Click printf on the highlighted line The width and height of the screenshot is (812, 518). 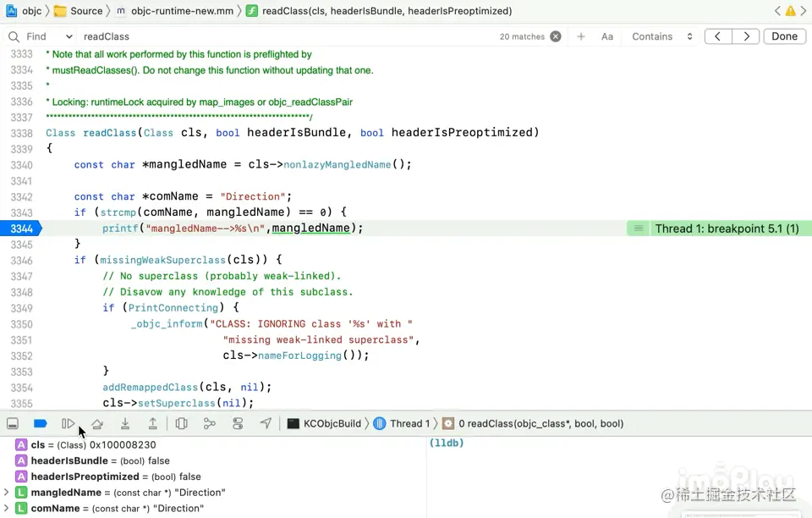click(x=120, y=229)
